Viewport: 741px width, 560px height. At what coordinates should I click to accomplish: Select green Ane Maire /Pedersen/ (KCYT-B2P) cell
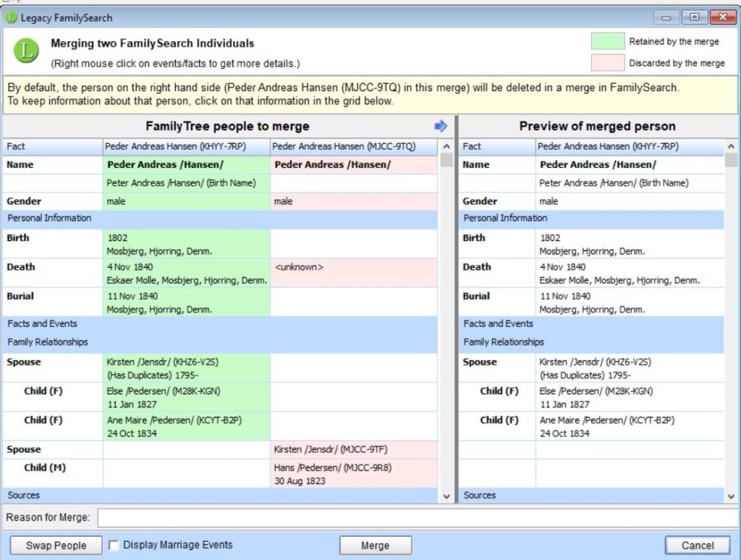pos(187,426)
